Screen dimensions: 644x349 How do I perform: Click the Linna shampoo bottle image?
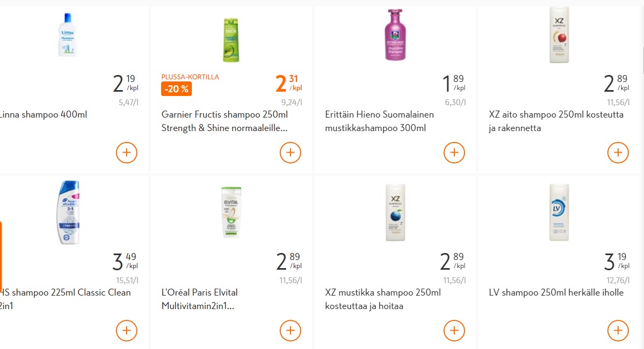point(67,35)
